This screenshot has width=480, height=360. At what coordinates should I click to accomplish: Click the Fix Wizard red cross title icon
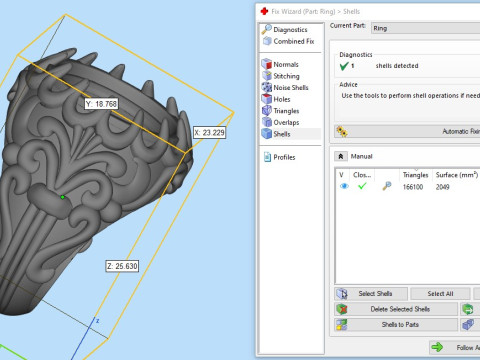pos(264,11)
